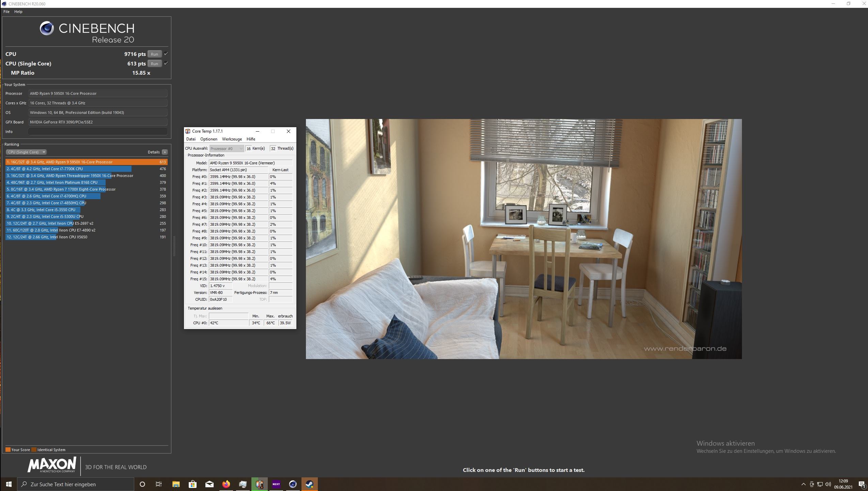868x491 pixels.
Task: Open the Cinebench Help menu
Action: click(18, 12)
